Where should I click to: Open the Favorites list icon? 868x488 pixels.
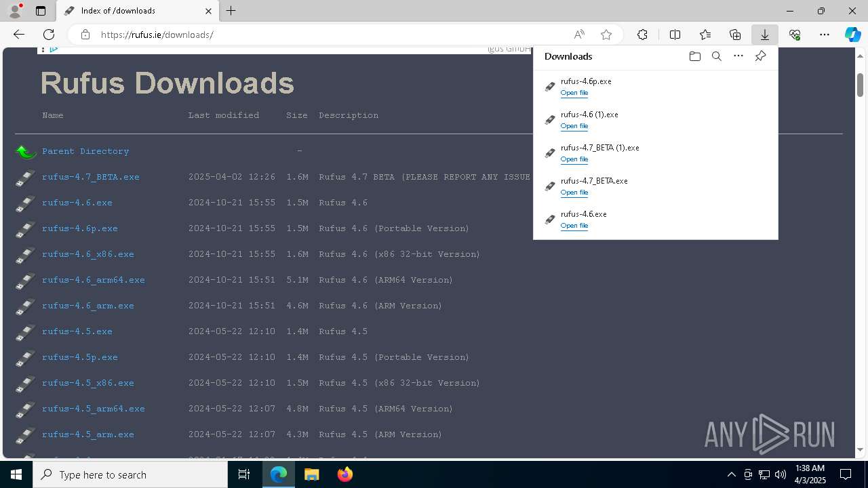(705, 35)
